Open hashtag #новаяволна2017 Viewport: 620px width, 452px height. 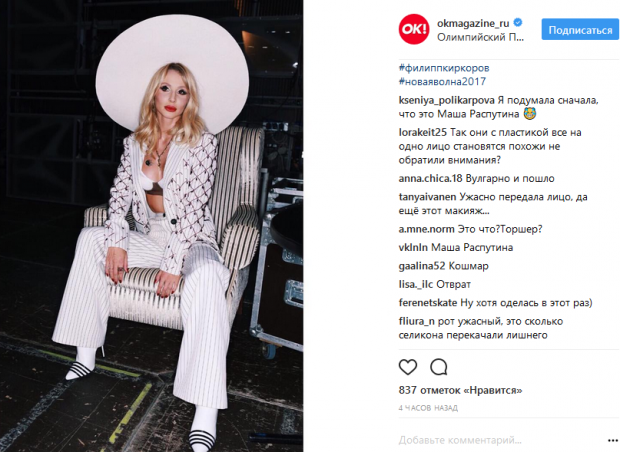click(442, 81)
